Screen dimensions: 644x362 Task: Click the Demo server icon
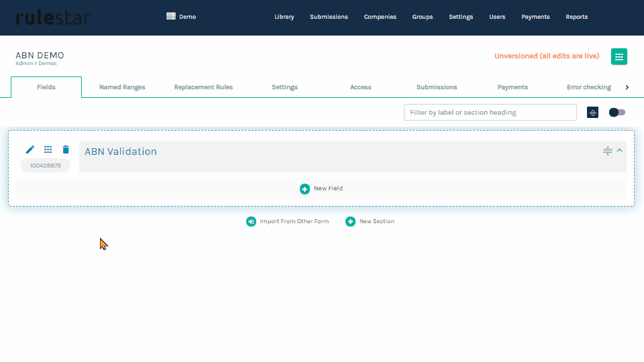(x=171, y=16)
